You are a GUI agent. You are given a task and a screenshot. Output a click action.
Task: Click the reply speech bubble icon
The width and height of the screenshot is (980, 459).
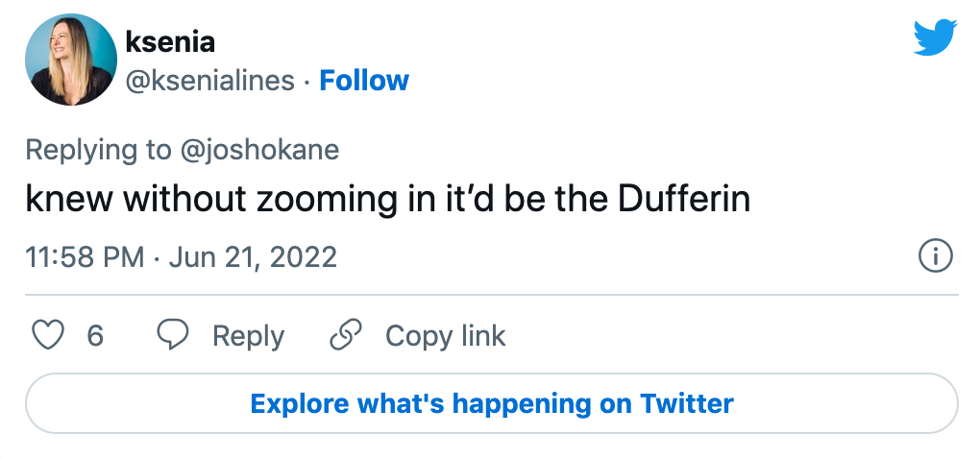[x=172, y=335]
